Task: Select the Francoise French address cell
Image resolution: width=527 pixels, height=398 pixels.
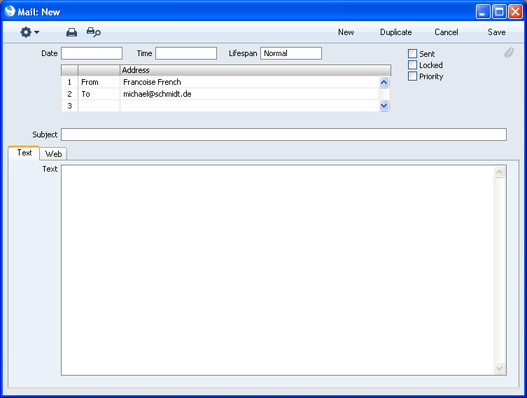Action: point(249,82)
